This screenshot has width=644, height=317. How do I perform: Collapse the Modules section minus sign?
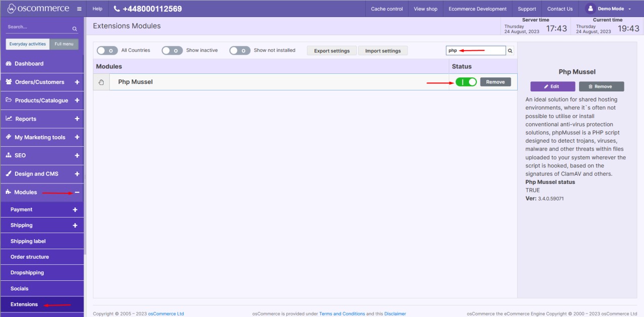click(77, 192)
